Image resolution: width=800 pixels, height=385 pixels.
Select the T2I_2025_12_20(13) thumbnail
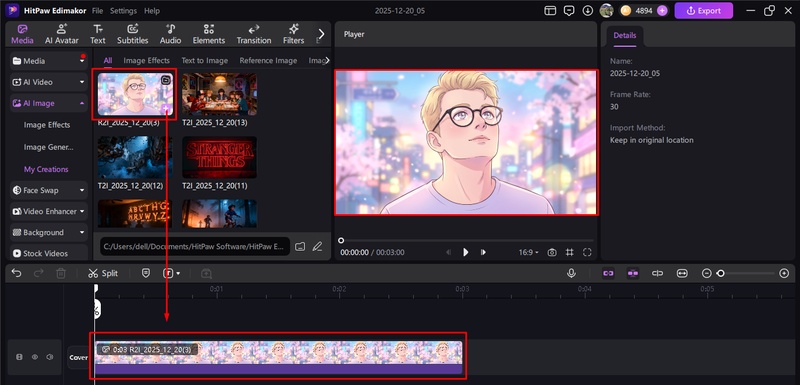219,94
